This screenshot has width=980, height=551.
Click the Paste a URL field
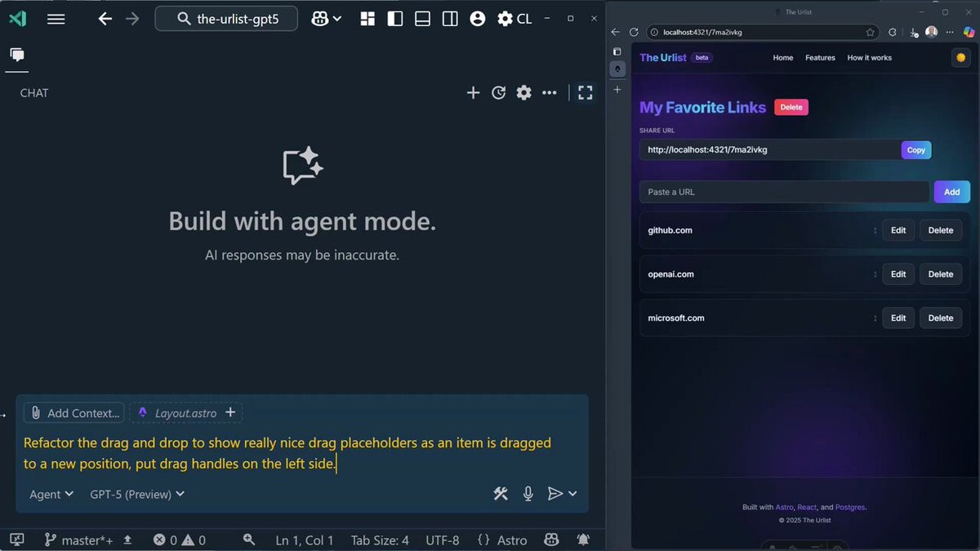[784, 192]
